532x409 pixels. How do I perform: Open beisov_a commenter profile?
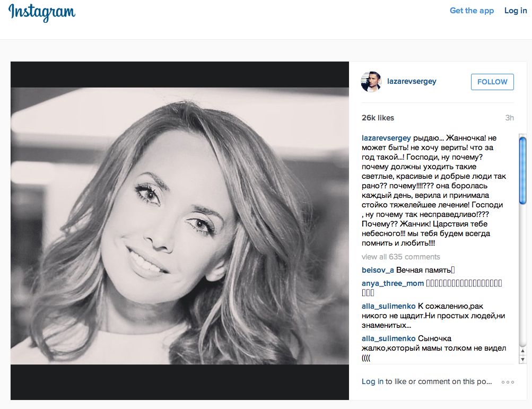[378, 270]
